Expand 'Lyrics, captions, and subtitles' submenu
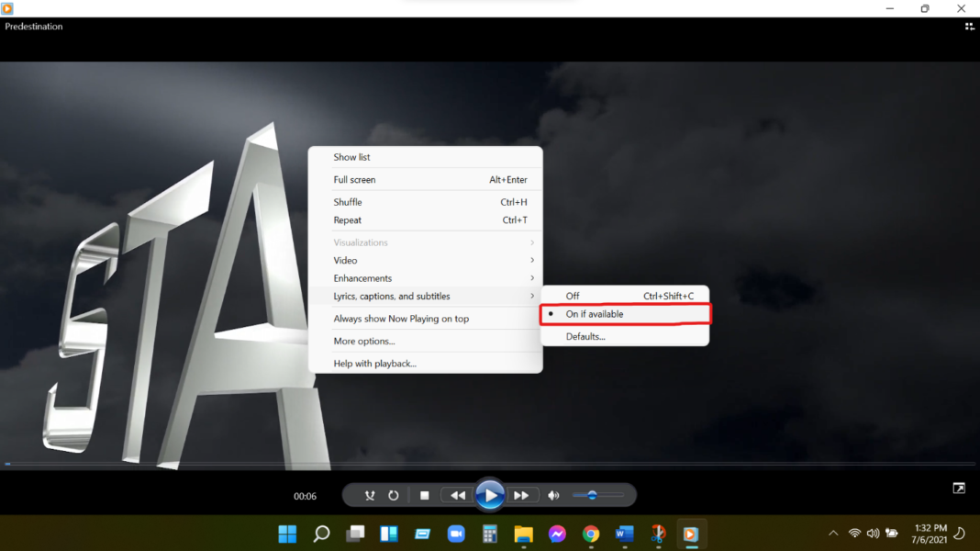 393,296
